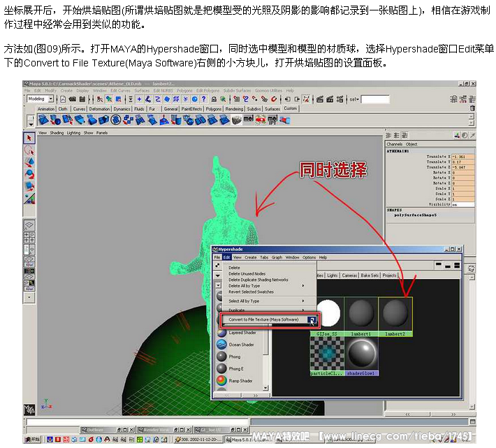Select the Move tool in the toolbox

[x=29, y=162]
